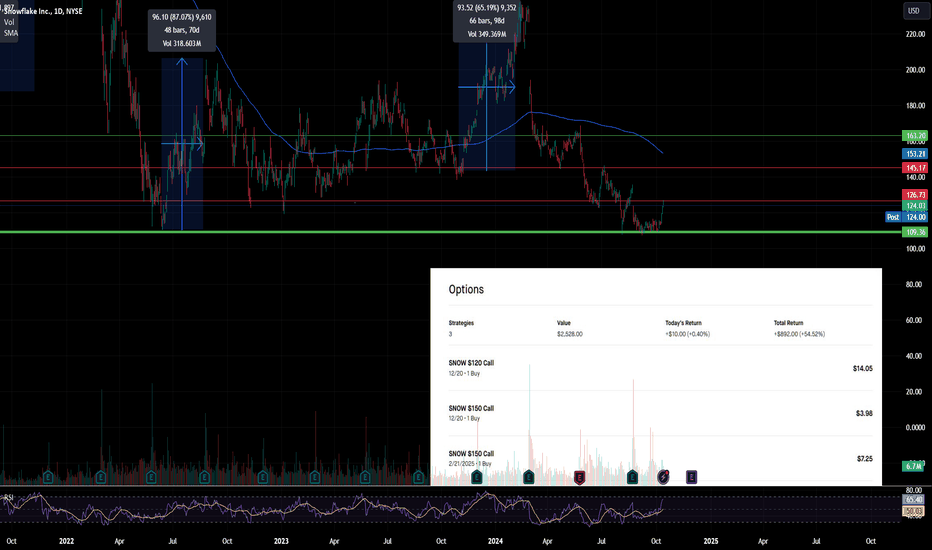Image resolution: width=932 pixels, height=550 pixels.
Task: Click the 145.17 red price line label
Action: click(x=915, y=168)
